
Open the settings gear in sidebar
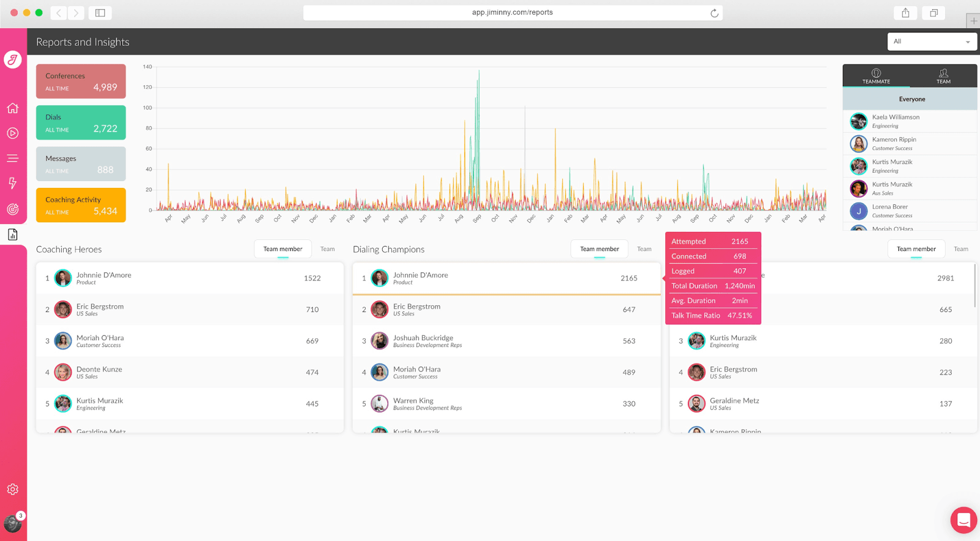pos(12,489)
